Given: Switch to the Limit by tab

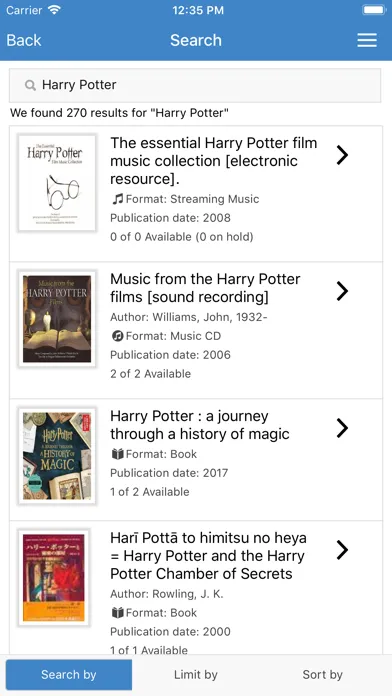Looking at the screenshot, I should click(196, 675).
